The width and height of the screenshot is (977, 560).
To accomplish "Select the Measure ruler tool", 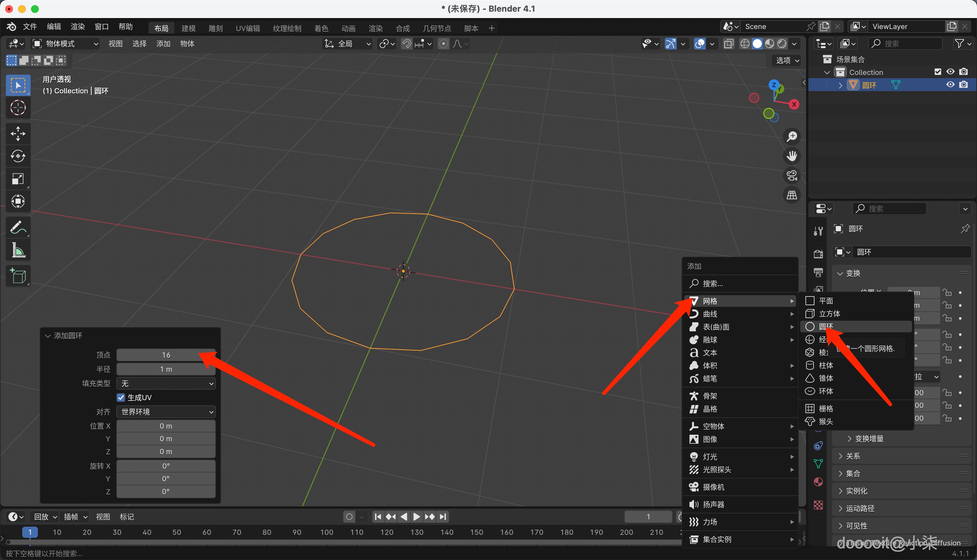I will coord(18,250).
